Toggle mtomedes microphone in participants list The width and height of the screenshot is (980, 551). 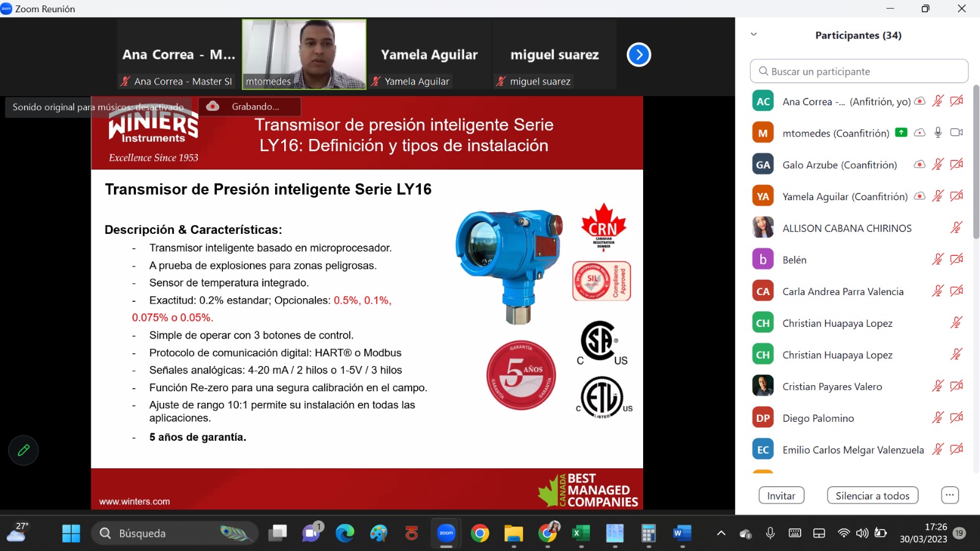click(938, 133)
